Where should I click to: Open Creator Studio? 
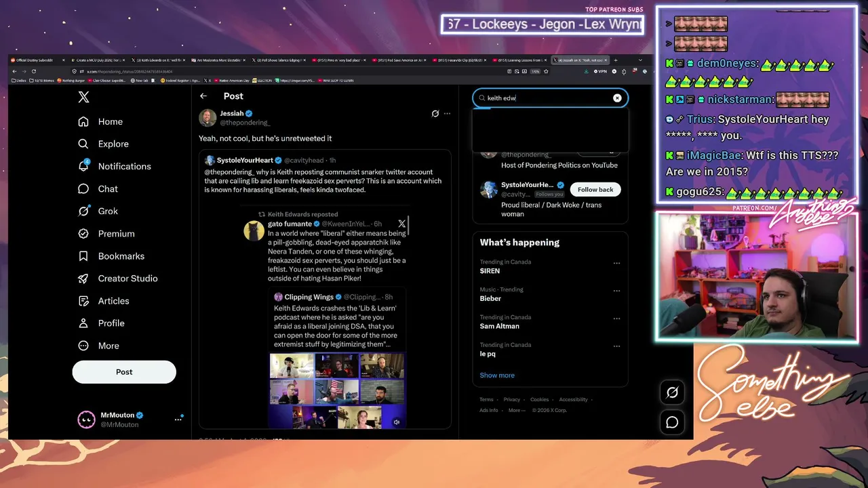pyautogui.click(x=117, y=278)
